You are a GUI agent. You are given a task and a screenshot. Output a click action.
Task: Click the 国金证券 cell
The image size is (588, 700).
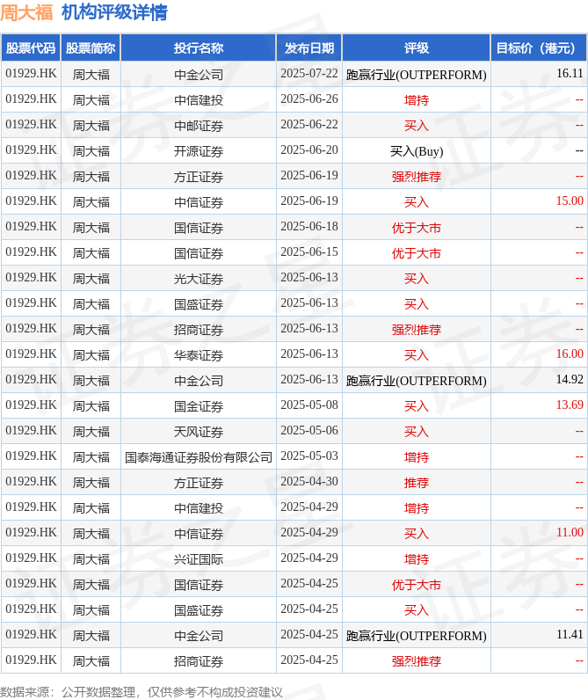(x=199, y=406)
